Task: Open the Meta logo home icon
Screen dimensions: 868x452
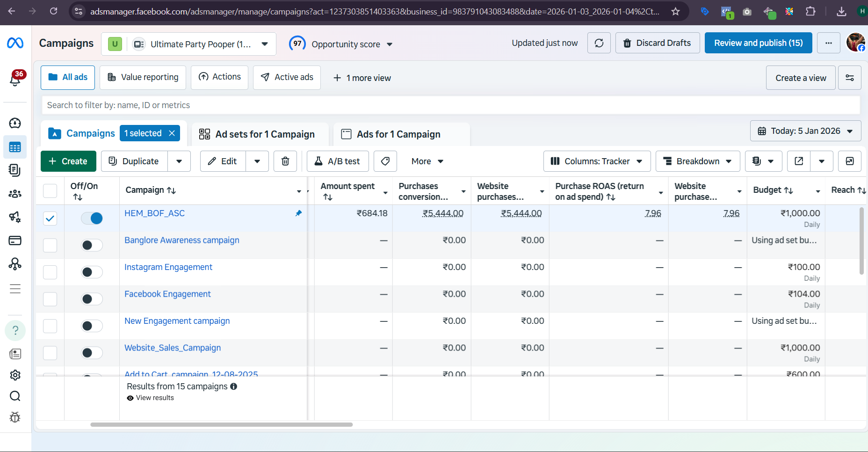Action: coord(15,43)
